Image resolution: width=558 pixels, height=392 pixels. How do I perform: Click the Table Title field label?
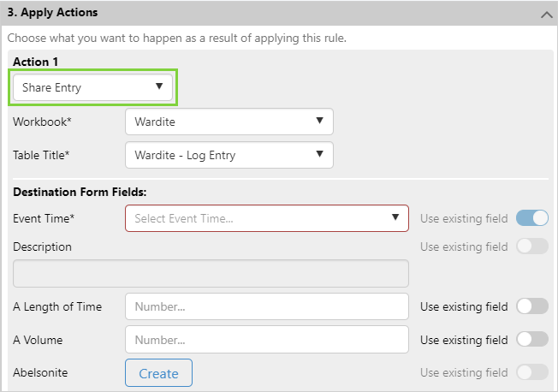click(41, 155)
